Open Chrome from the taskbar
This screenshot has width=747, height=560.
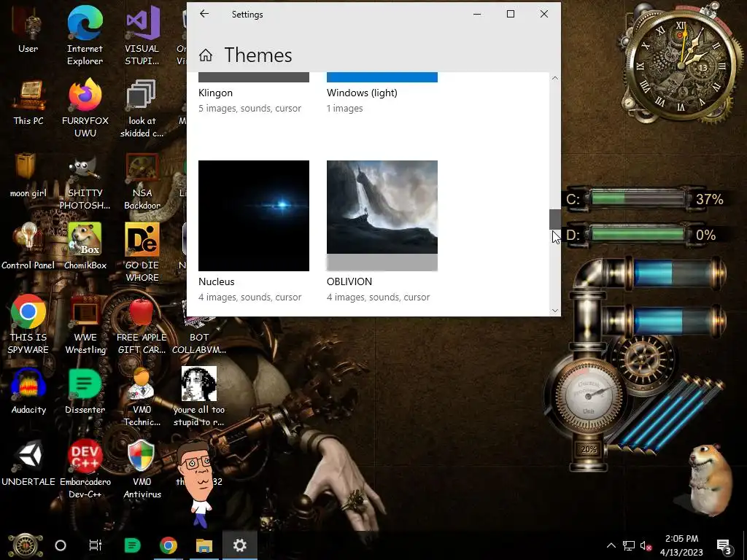coord(169,545)
